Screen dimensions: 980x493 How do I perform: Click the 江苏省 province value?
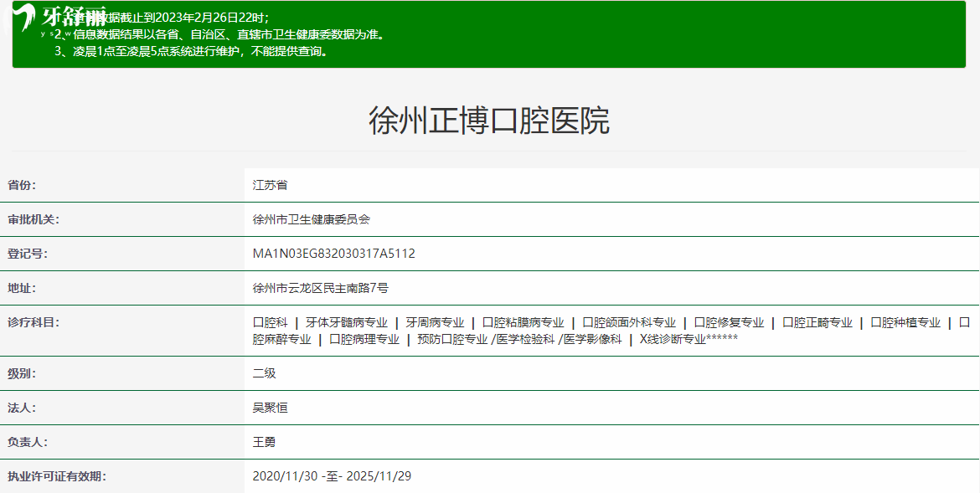pyautogui.click(x=270, y=185)
